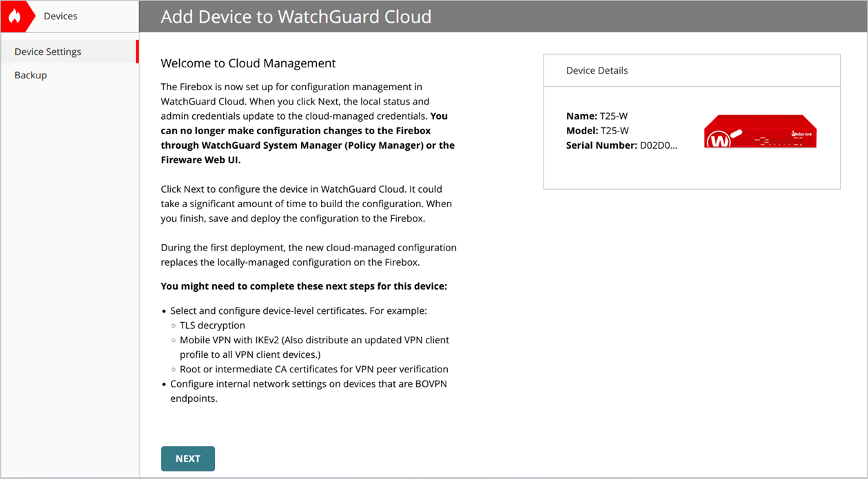Click the red highlight bar beside Device Settings
Image resolution: width=868 pixels, height=479 pixels.
pyautogui.click(x=137, y=51)
